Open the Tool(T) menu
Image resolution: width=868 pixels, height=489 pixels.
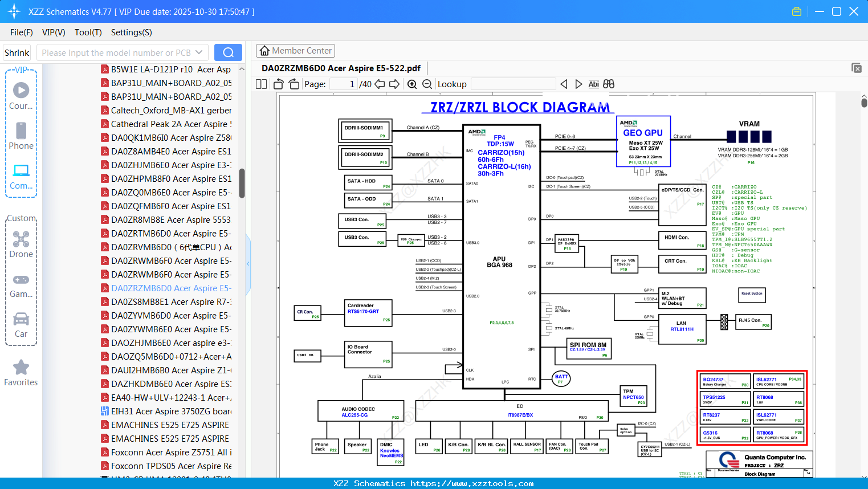88,32
